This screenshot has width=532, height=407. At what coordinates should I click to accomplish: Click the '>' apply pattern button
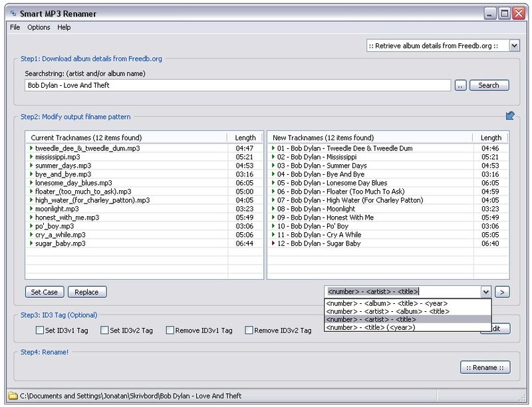pyautogui.click(x=502, y=292)
